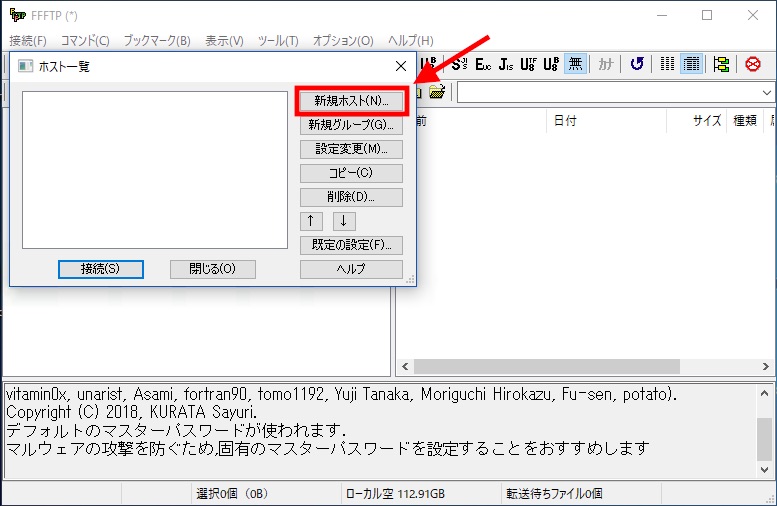Click the remote change folder icon

437,92
